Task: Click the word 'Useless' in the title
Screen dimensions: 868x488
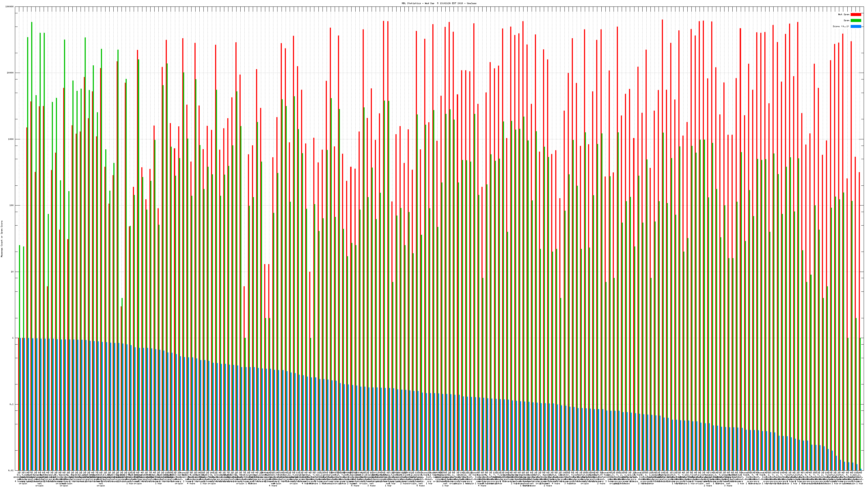Action: (471, 3)
